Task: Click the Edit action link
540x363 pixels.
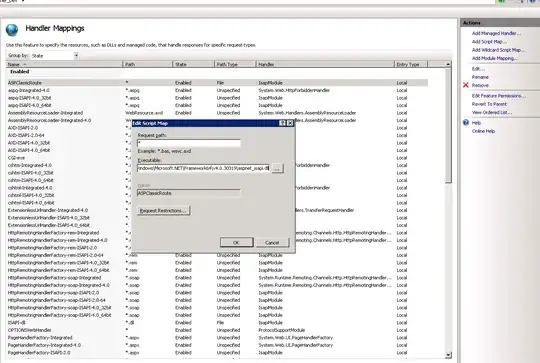Action: (478, 69)
